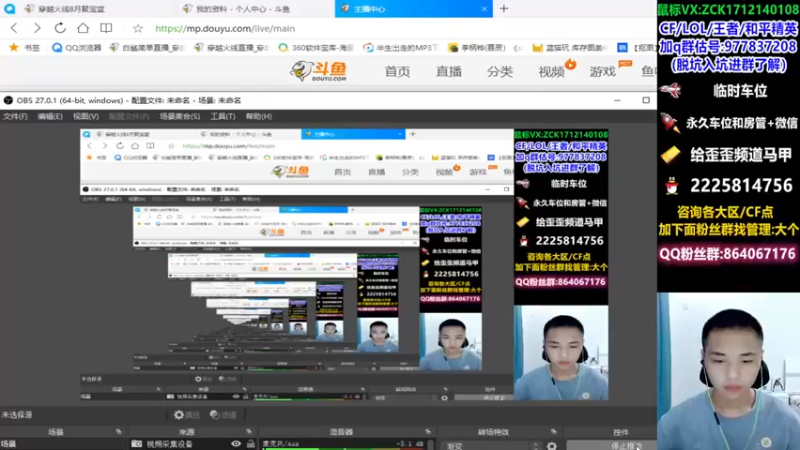Open the 书签 bookmarks star

point(24,47)
